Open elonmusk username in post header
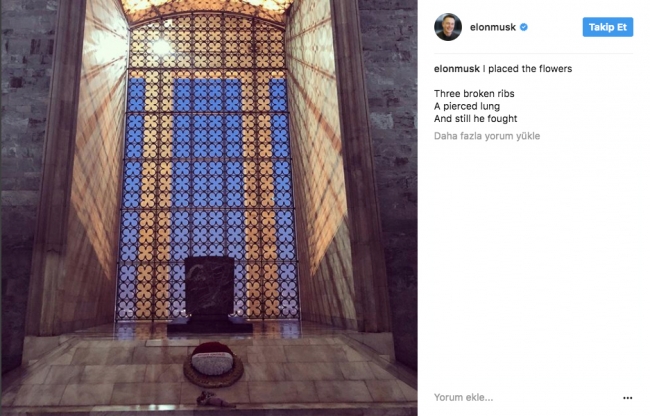The height and width of the screenshot is (416, 650). point(492,27)
